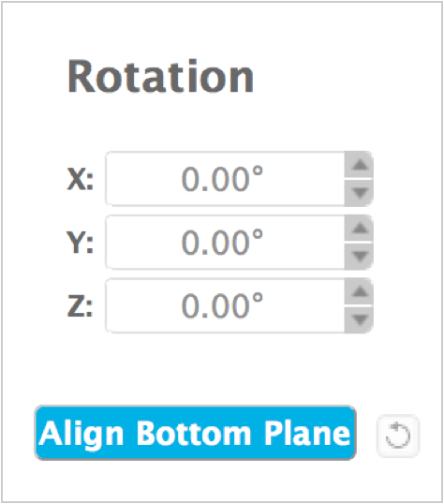Click the Y: axis label
The width and height of the screenshot is (444, 504).
80,243
